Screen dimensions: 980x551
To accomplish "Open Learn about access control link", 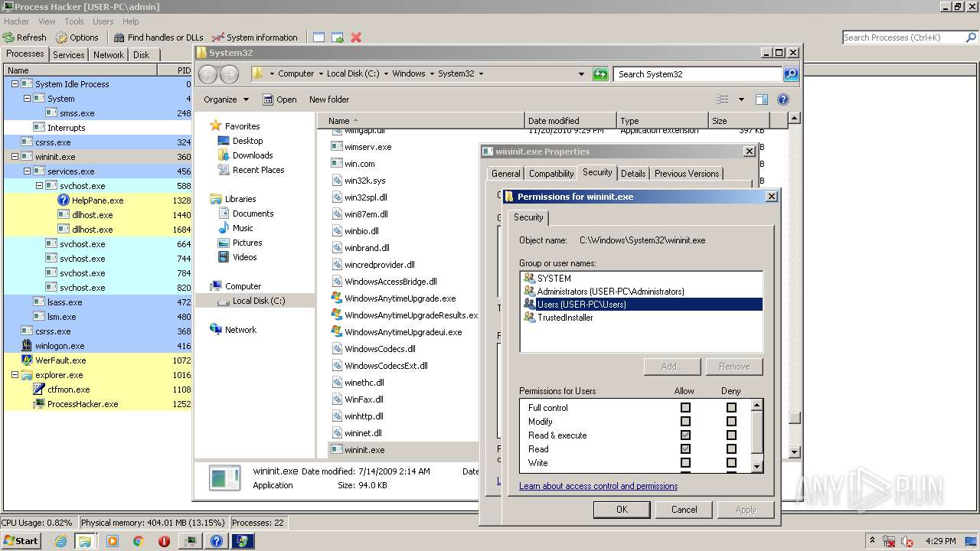I will pyautogui.click(x=598, y=486).
